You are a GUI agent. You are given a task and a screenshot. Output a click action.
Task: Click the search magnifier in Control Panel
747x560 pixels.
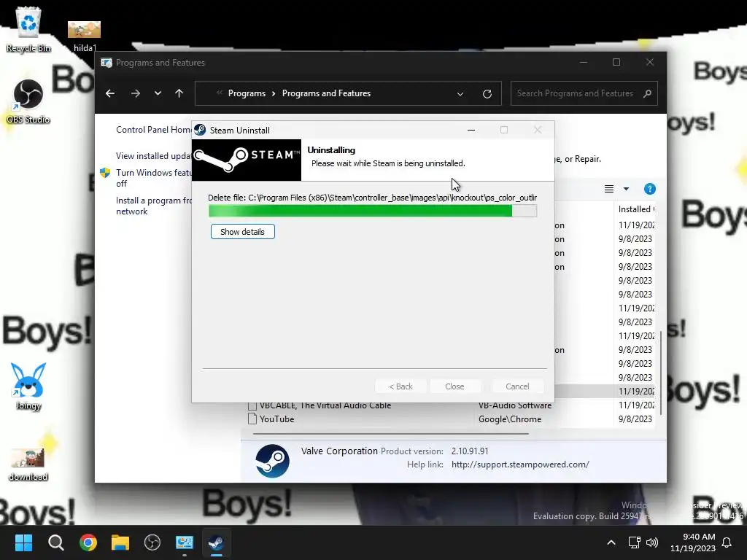tap(647, 93)
